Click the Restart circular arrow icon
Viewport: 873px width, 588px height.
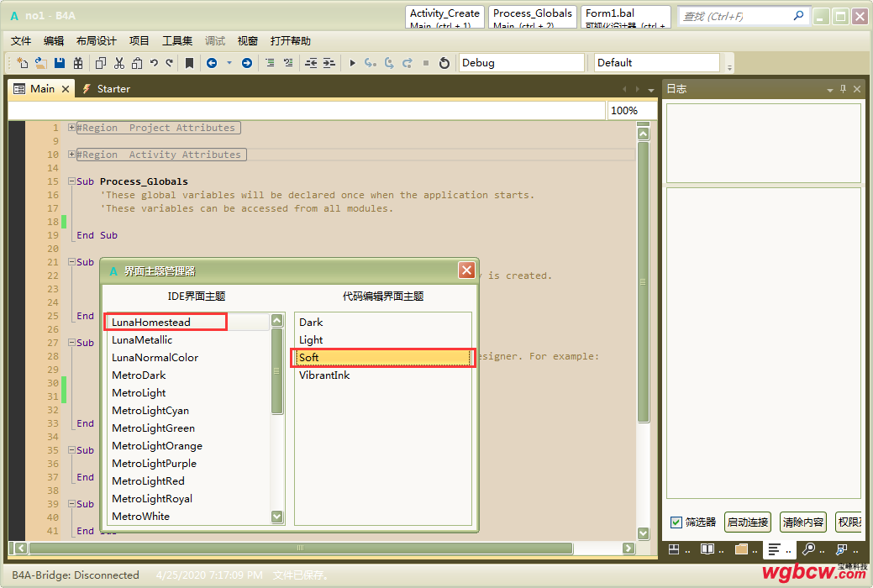(x=444, y=63)
